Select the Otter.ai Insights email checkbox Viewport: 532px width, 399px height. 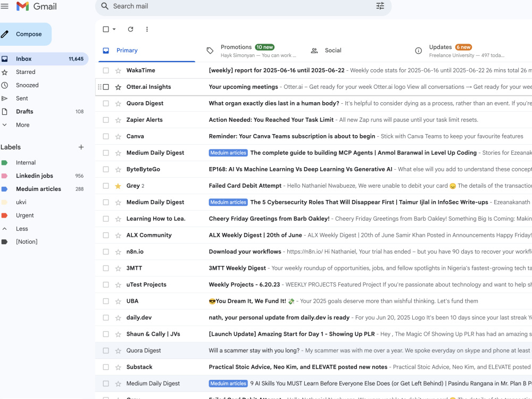(x=106, y=87)
